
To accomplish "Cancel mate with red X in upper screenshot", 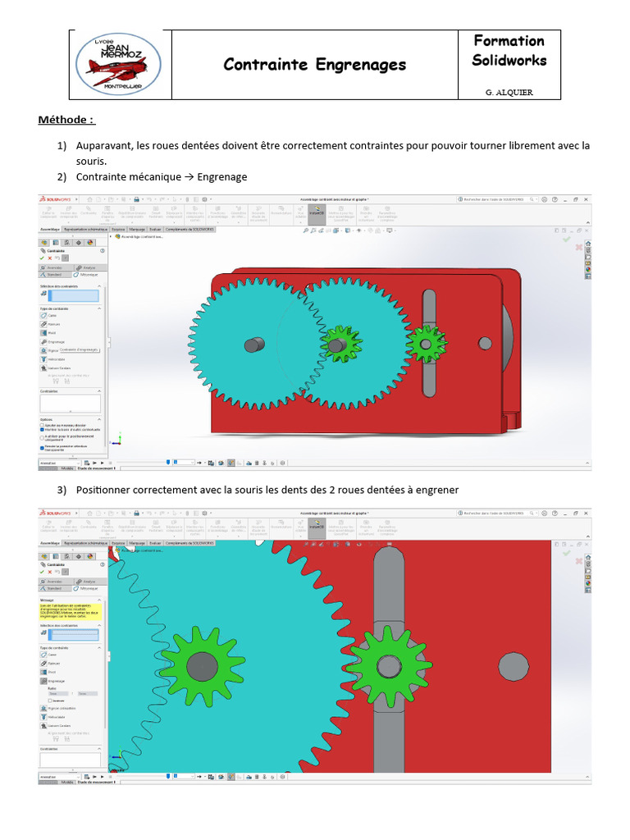I will coord(50,258).
